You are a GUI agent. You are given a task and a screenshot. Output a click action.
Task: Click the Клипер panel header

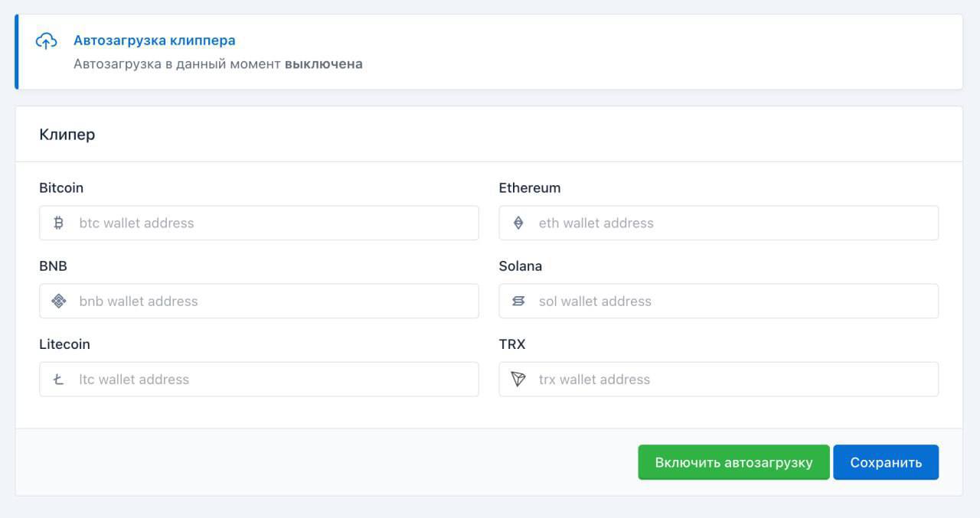(x=67, y=135)
